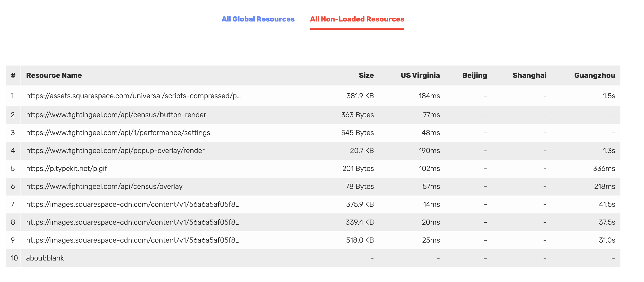Open the squarespace-cdn image URL in row 9
644x282 pixels.
click(133, 240)
